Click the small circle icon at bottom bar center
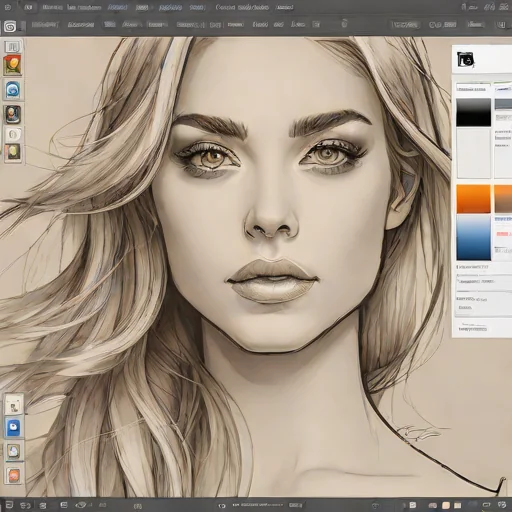Viewport: 512px width, 512px height. pyautogui.click(x=222, y=506)
